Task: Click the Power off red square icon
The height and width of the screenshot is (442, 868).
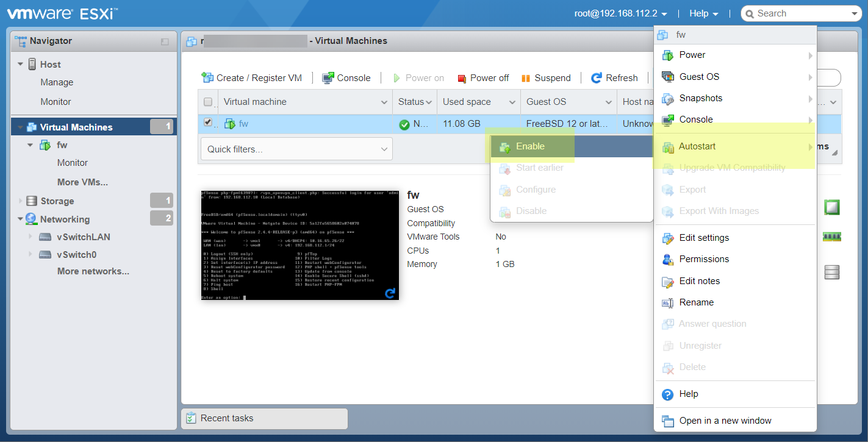Action: pyautogui.click(x=461, y=78)
